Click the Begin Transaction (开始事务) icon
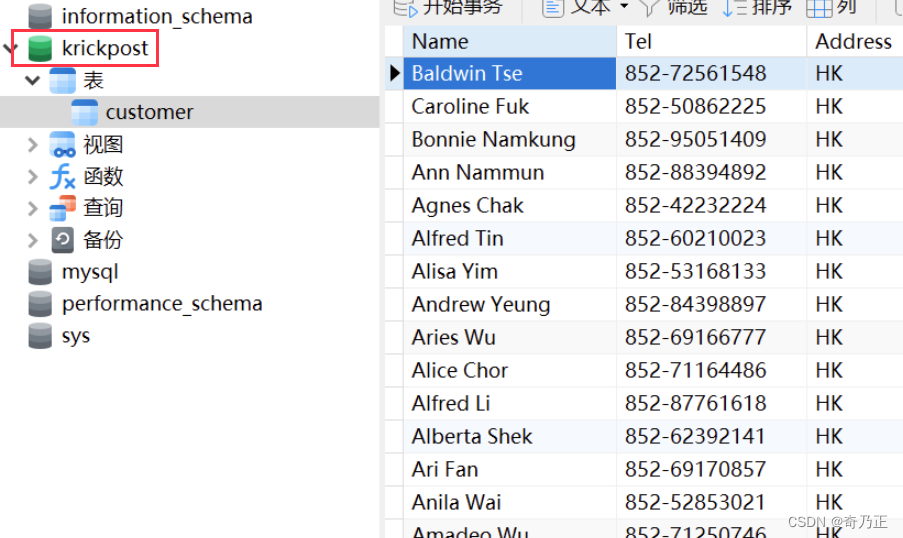Viewport: 903px width, 538px height. 405,8
